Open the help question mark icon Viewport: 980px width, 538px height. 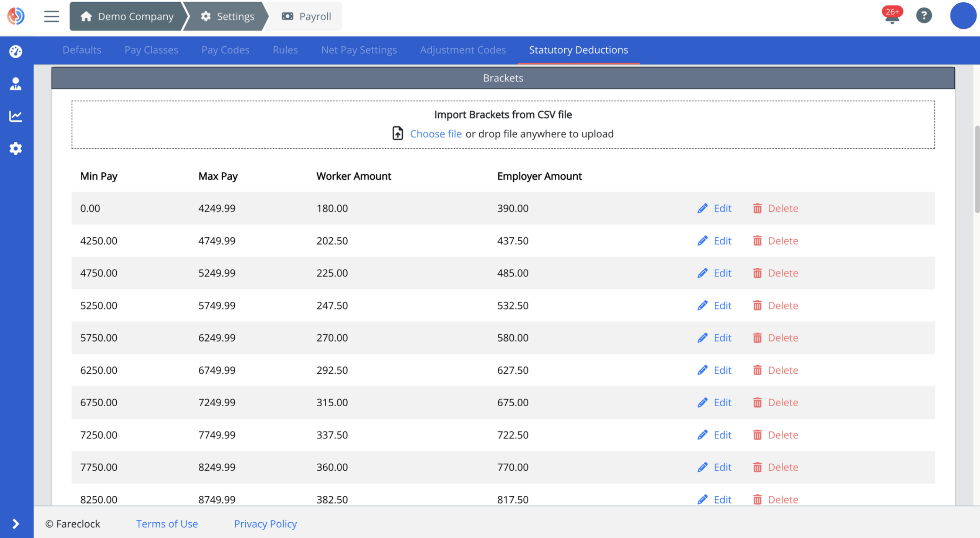923,16
